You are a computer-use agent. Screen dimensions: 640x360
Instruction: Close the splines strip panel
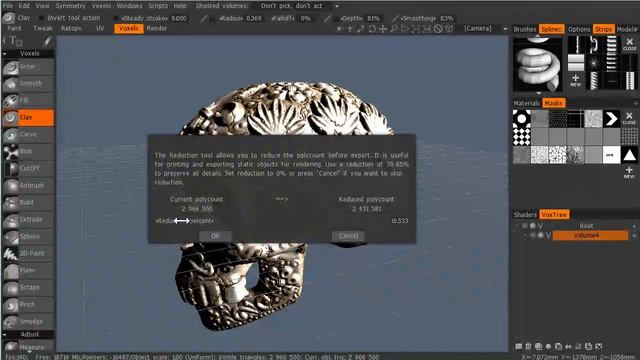[x=629, y=44]
